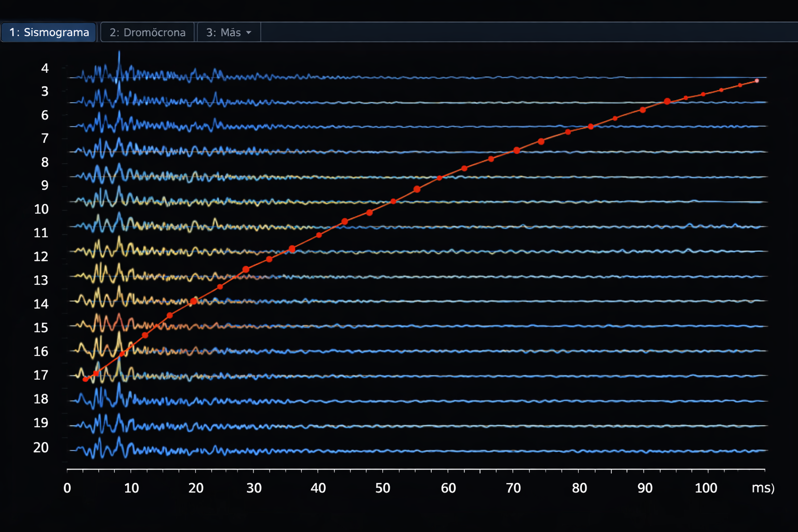798x532 pixels.
Task: Select trace label 10 on the left axis
Action: [41, 209]
